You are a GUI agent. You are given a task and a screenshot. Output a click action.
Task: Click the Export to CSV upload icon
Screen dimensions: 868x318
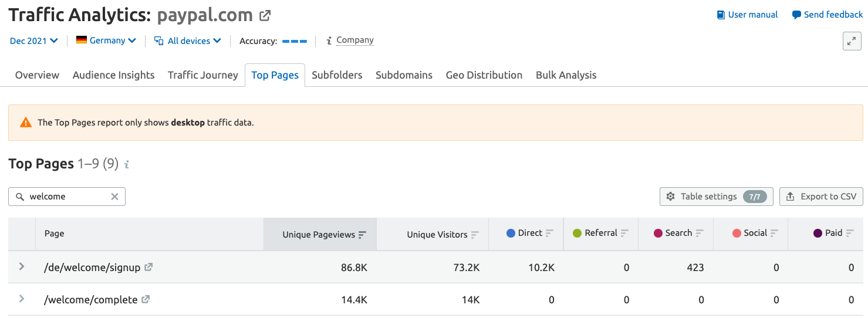[791, 197]
